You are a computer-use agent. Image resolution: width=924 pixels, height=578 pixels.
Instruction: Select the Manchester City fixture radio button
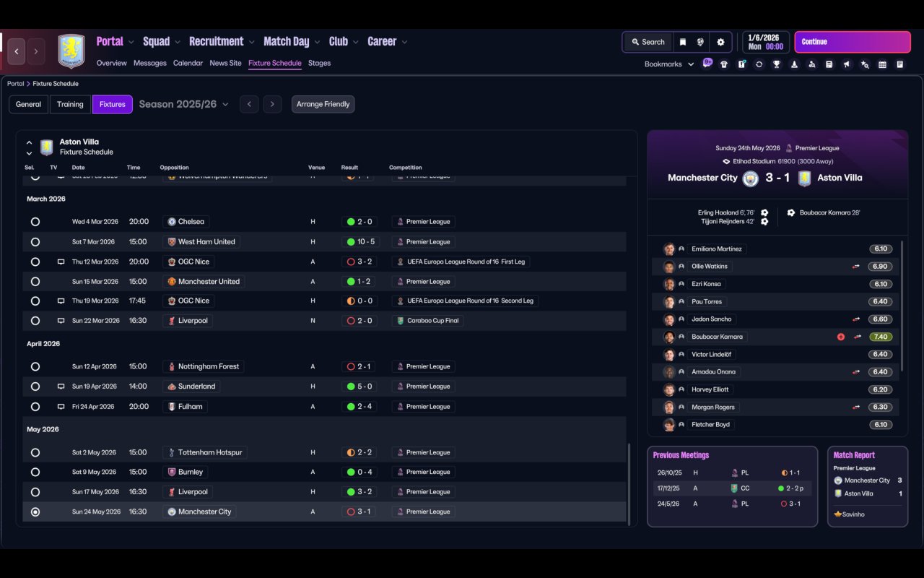[35, 512]
